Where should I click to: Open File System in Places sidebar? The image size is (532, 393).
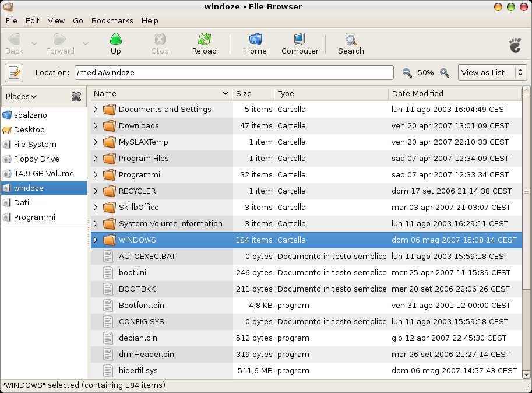coord(44,144)
